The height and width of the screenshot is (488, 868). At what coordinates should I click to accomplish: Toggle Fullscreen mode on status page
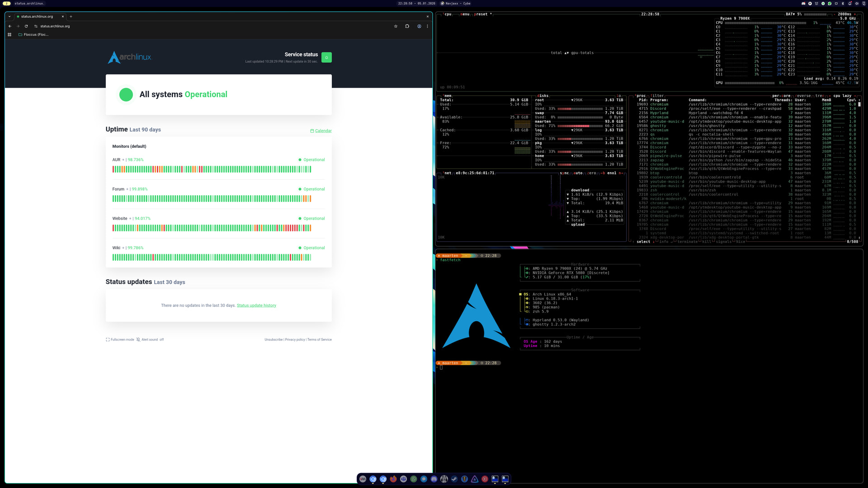tap(120, 340)
